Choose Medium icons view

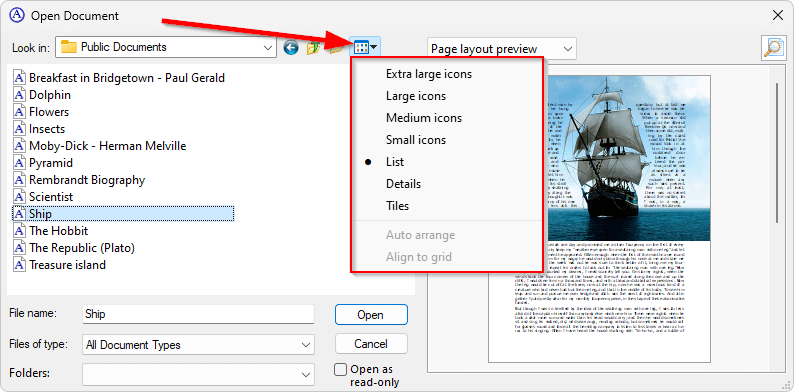424,118
